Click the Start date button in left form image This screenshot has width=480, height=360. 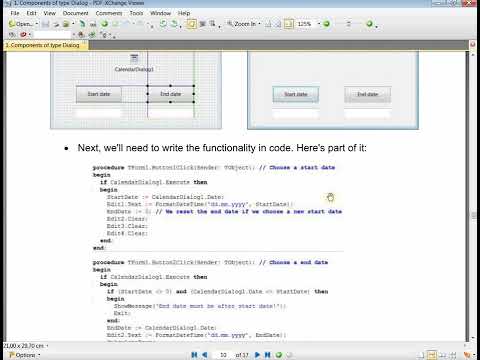(x=99, y=94)
